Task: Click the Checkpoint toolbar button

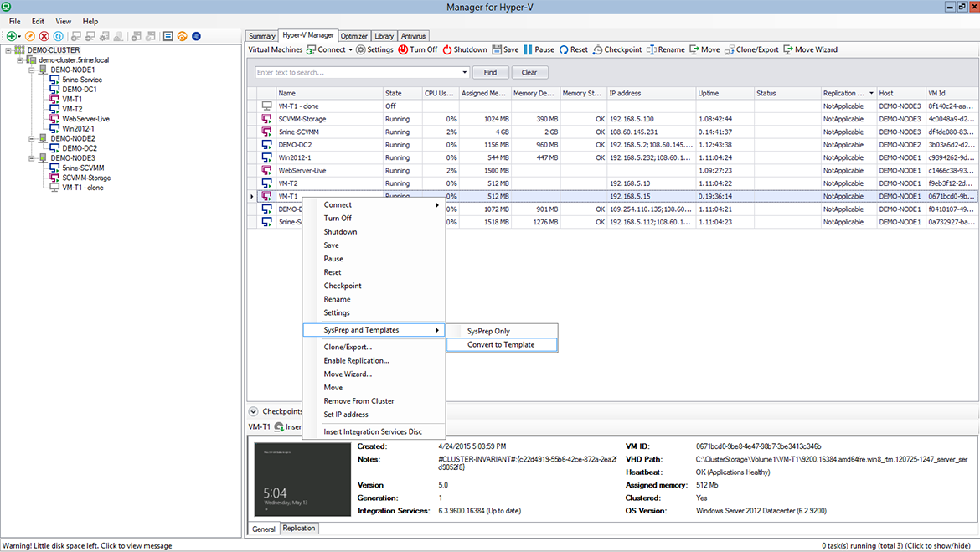Action: (616, 49)
